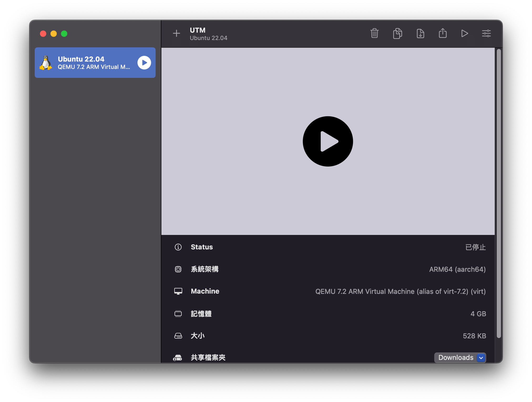Click the Status info icon
Screen dimensions: 532x402
pos(178,247)
